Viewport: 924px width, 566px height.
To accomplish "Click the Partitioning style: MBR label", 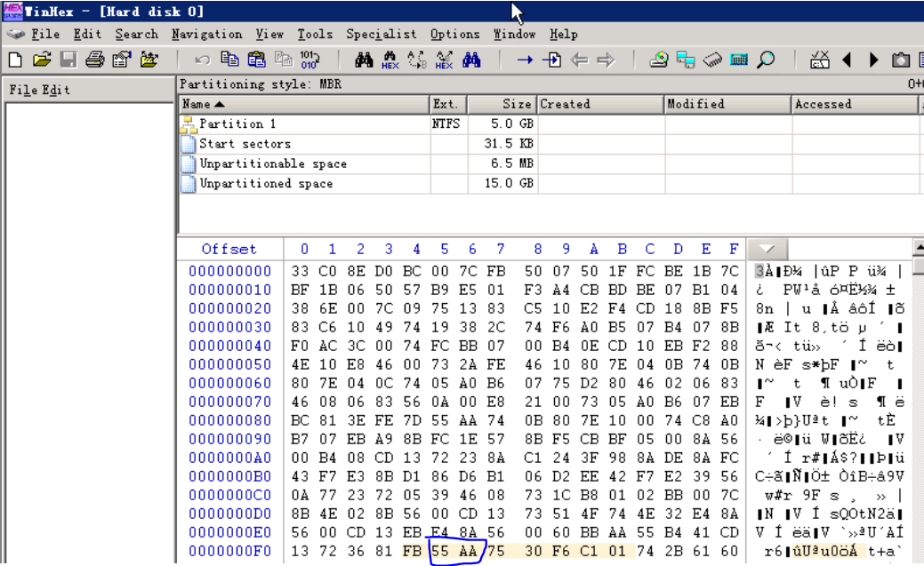I will (x=261, y=84).
